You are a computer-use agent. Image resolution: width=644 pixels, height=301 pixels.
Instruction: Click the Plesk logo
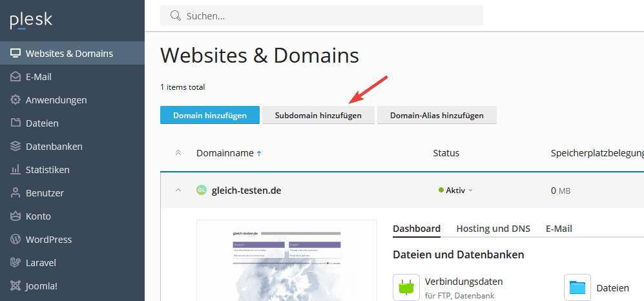[31, 21]
